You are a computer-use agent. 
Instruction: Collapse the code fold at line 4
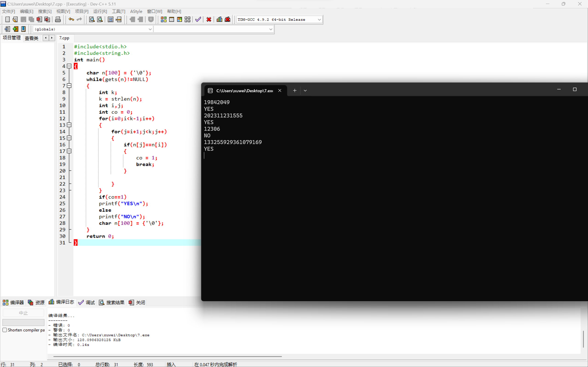tap(69, 66)
